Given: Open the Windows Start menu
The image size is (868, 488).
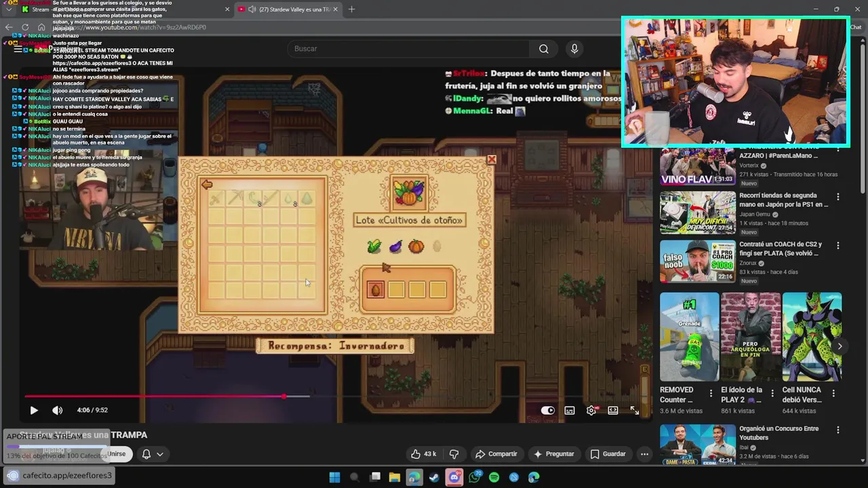Looking at the screenshot, I should pyautogui.click(x=334, y=477).
